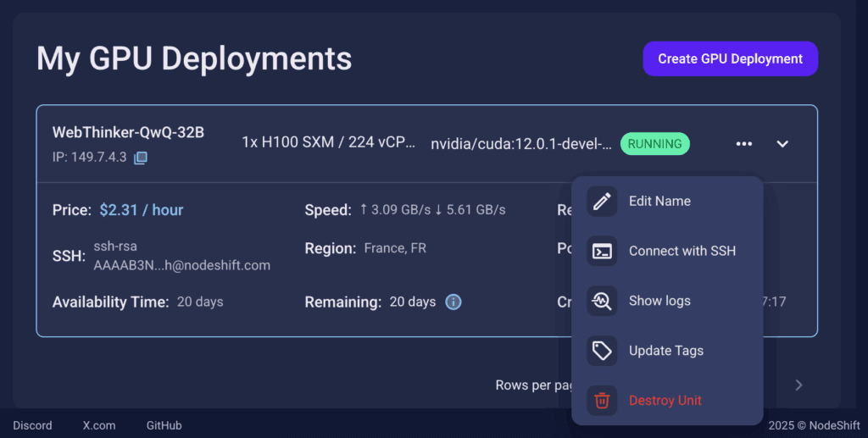Click the France, FR region value

coord(395,248)
